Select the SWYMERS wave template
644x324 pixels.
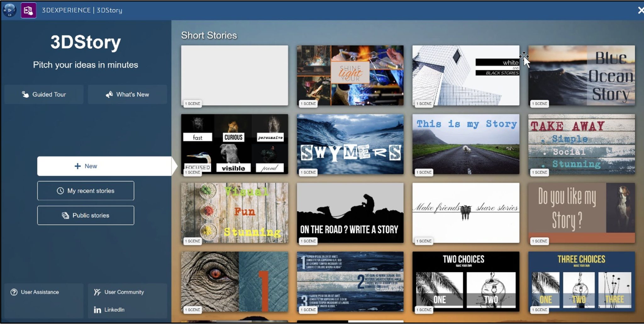(350, 144)
